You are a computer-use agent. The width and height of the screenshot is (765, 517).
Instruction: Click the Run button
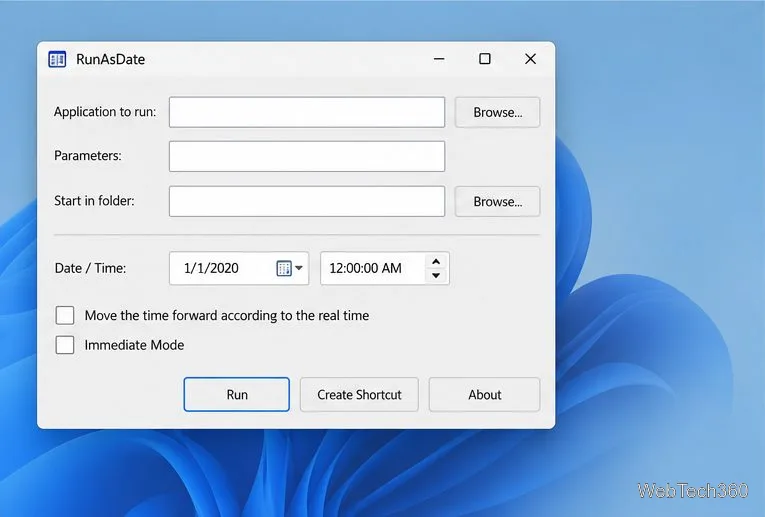point(237,394)
